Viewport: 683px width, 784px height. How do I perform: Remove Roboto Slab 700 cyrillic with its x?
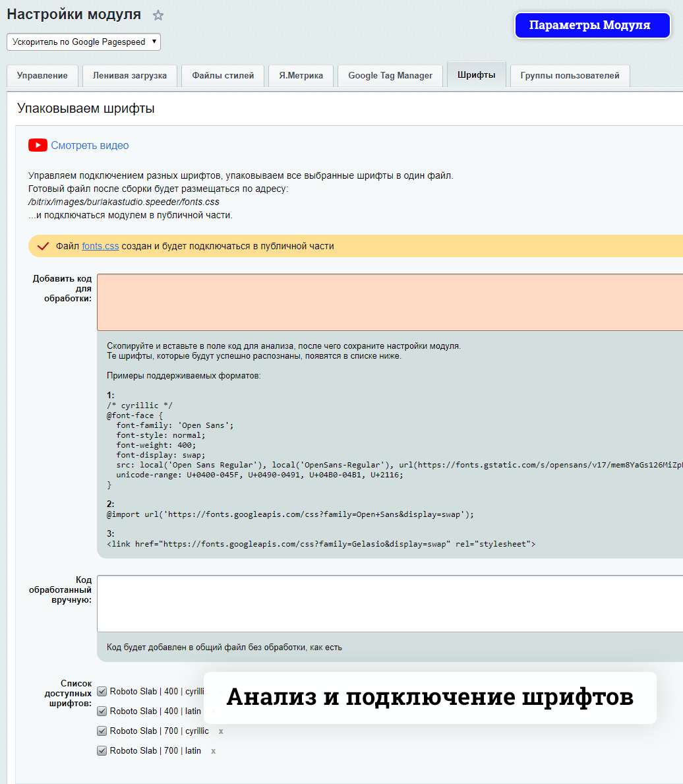click(x=221, y=731)
